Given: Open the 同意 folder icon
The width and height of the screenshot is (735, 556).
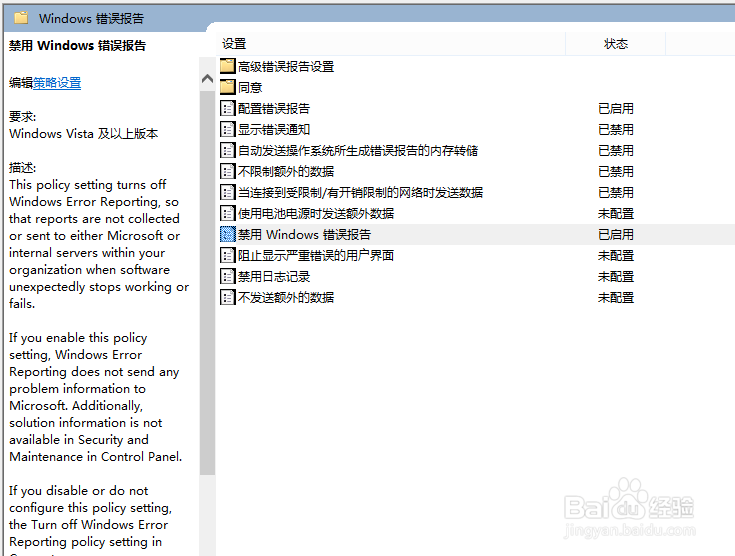Looking at the screenshot, I should tap(227, 87).
